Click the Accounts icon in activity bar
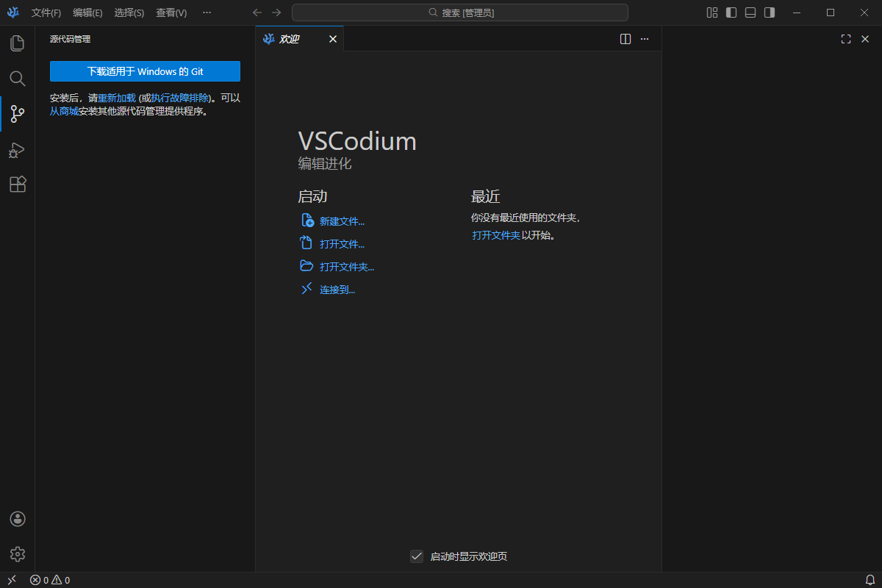Screen dimensions: 882x588 pyautogui.click(x=18, y=518)
